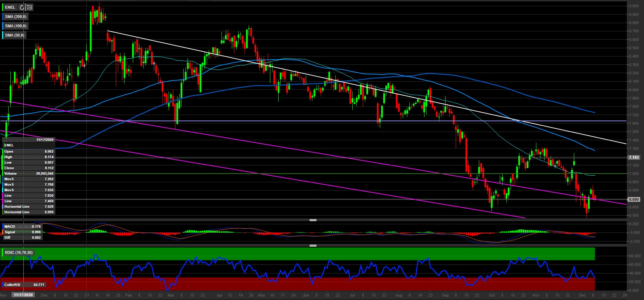Click the Open value 8.062 row
This screenshot has height=300, width=644.
click(29, 152)
